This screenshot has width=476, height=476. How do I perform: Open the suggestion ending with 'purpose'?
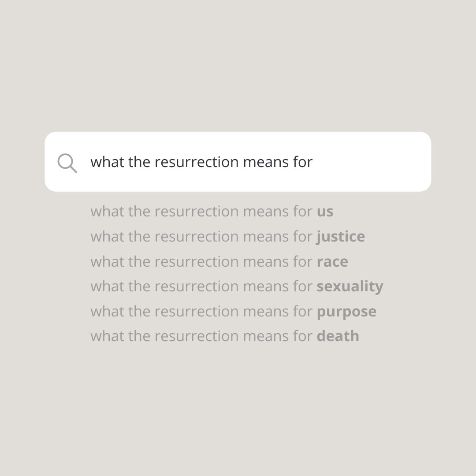(234, 312)
